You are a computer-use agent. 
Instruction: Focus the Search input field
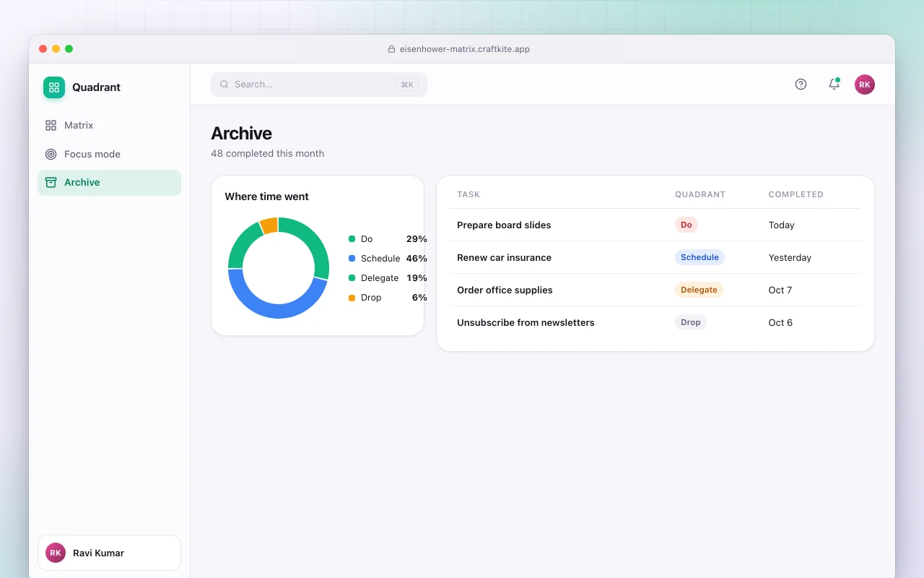point(319,85)
